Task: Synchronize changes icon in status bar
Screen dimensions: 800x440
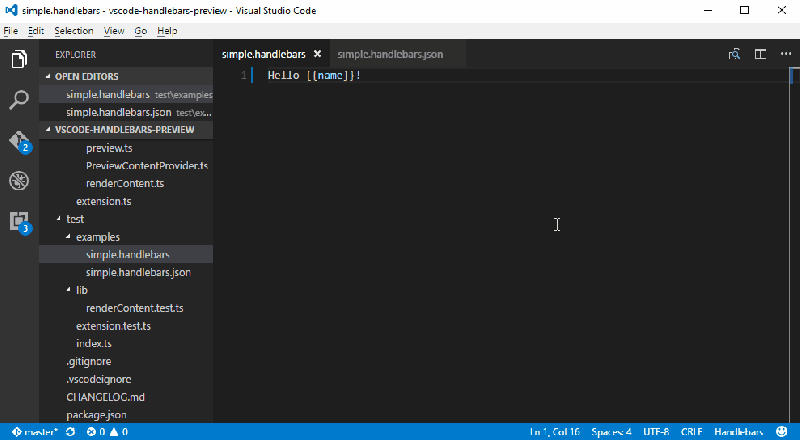Action: [70, 432]
